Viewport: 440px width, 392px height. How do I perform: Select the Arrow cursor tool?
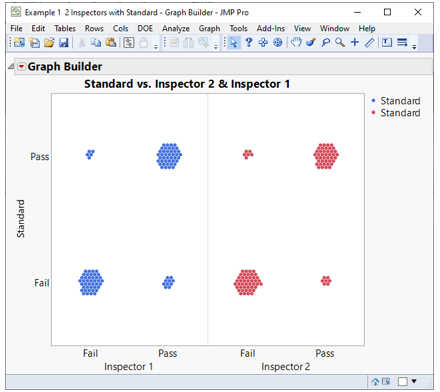(234, 42)
